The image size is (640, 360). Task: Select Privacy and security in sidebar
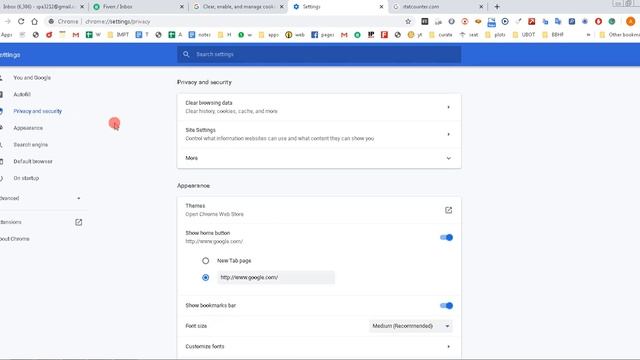pos(38,111)
